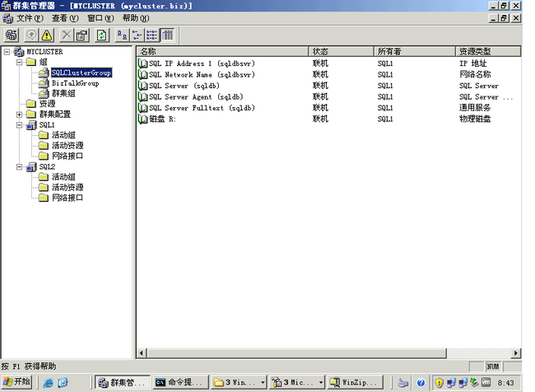Open the 文件(F) menu
This screenshot has height=392, width=535.
click(x=30, y=18)
